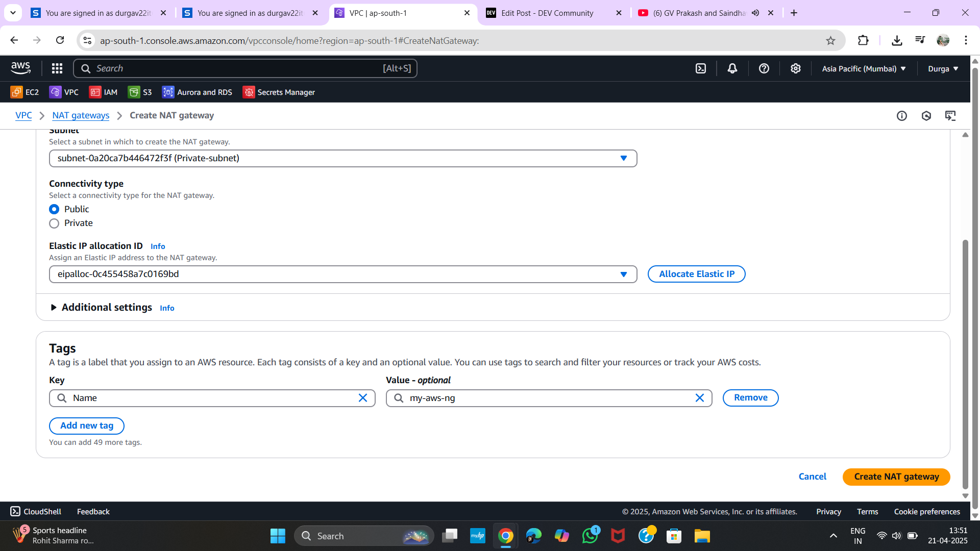
Task: View site information icon in address bar
Action: click(x=87, y=41)
